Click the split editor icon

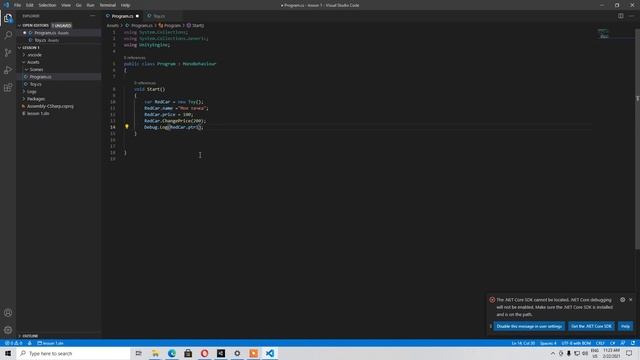[620, 16]
